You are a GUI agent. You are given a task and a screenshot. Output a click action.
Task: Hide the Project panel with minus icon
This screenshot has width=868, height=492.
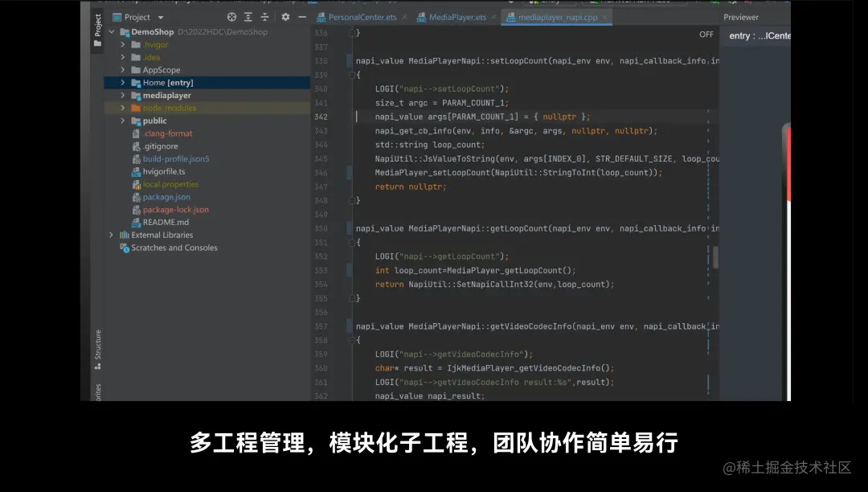(x=301, y=17)
